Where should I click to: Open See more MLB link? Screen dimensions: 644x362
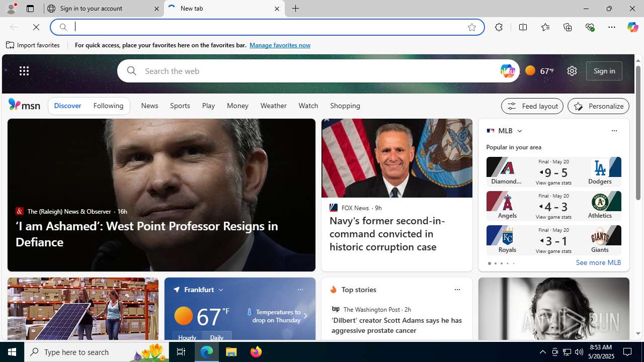(x=598, y=263)
